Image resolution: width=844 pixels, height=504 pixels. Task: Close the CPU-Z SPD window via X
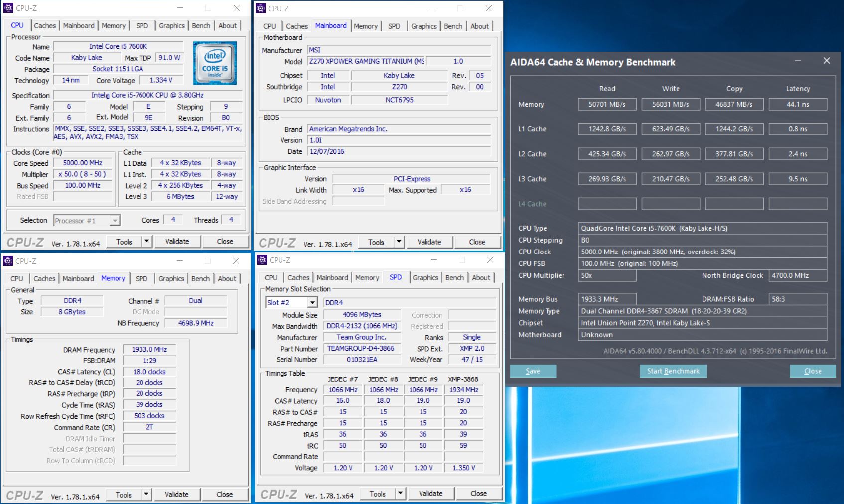pyautogui.click(x=490, y=260)
